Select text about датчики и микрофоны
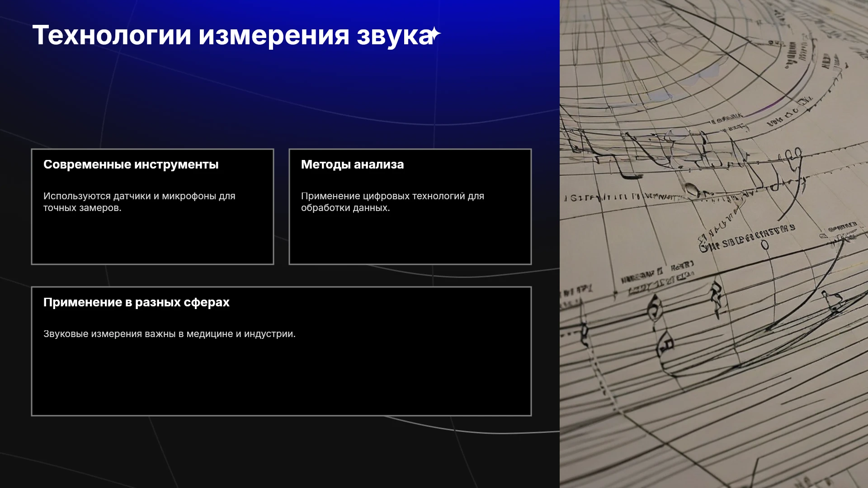The height and width of the screenshot is (488, 868). pyautogui.click(x=139, y=202)
